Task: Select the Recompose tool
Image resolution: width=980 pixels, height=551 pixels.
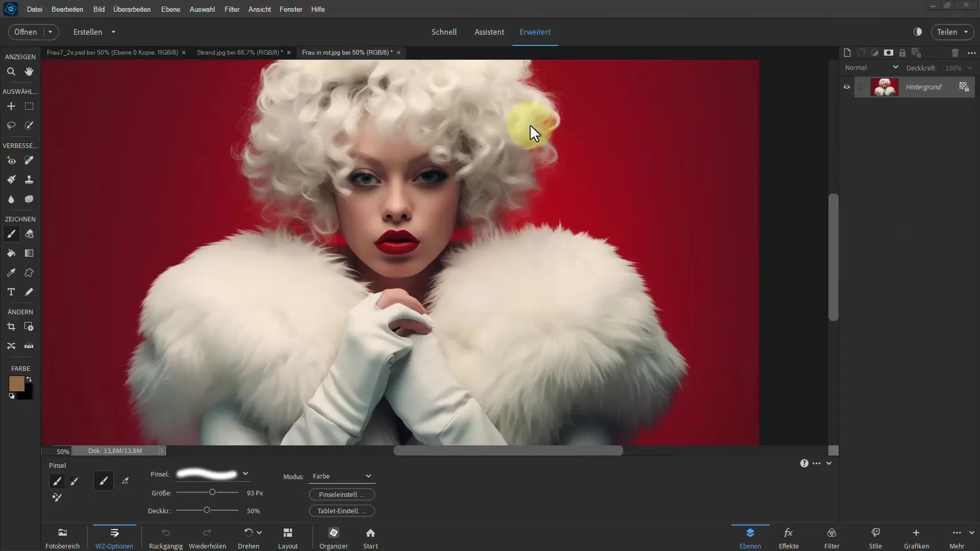Action: tap(29, 327)
